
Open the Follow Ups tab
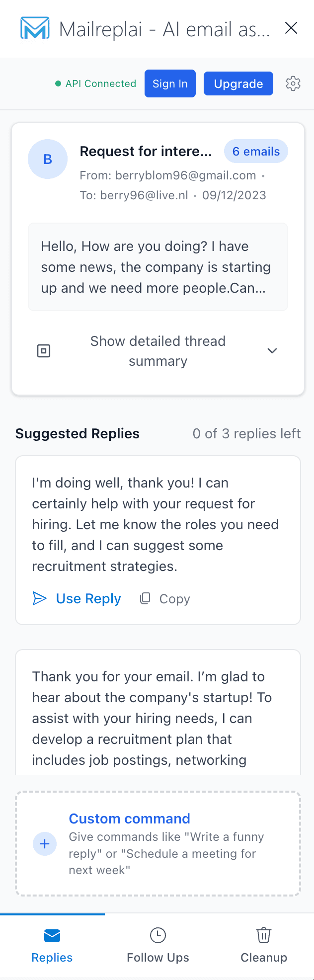[158, 945]
